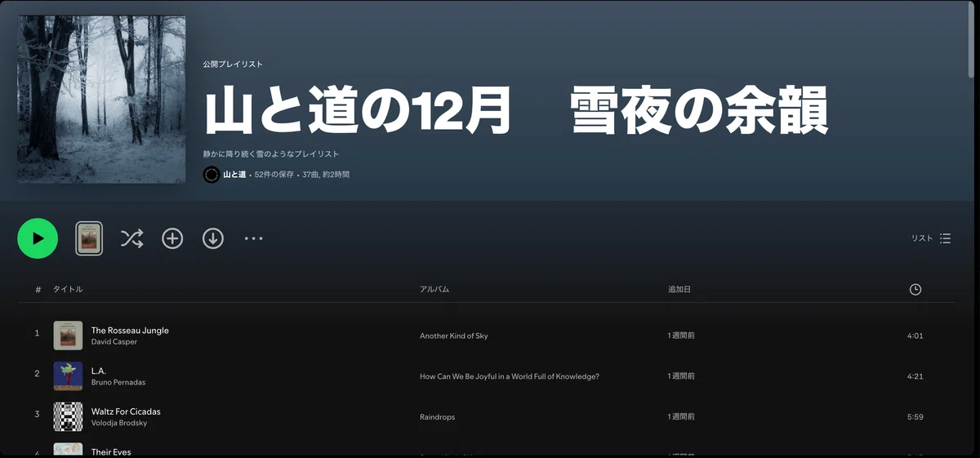Click the # column header
980x458 pixels.
tap(38, 289)
